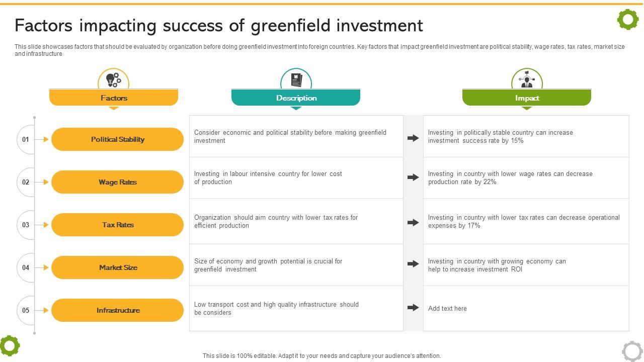Click the businessman icon above Impact
This screenshot has height=362, width=644.
527,79
